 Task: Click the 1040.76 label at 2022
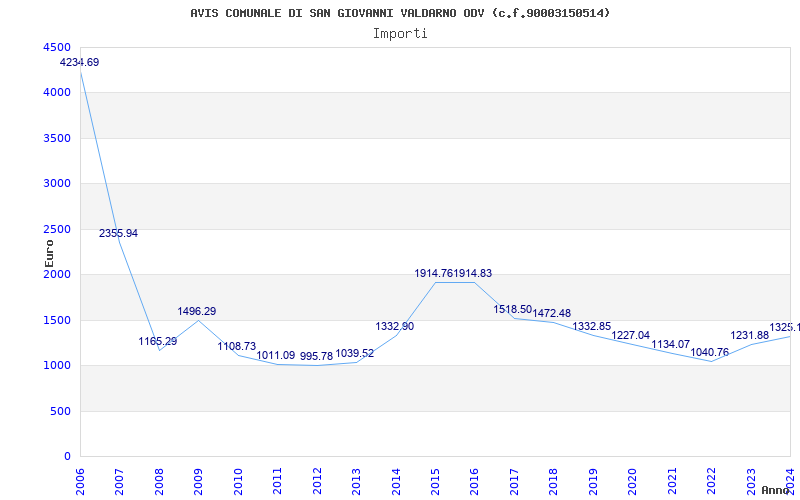click(x=710, y=353)
